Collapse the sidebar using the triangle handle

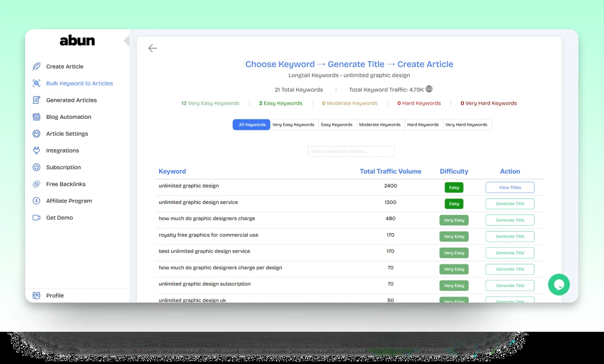point(127,41)
